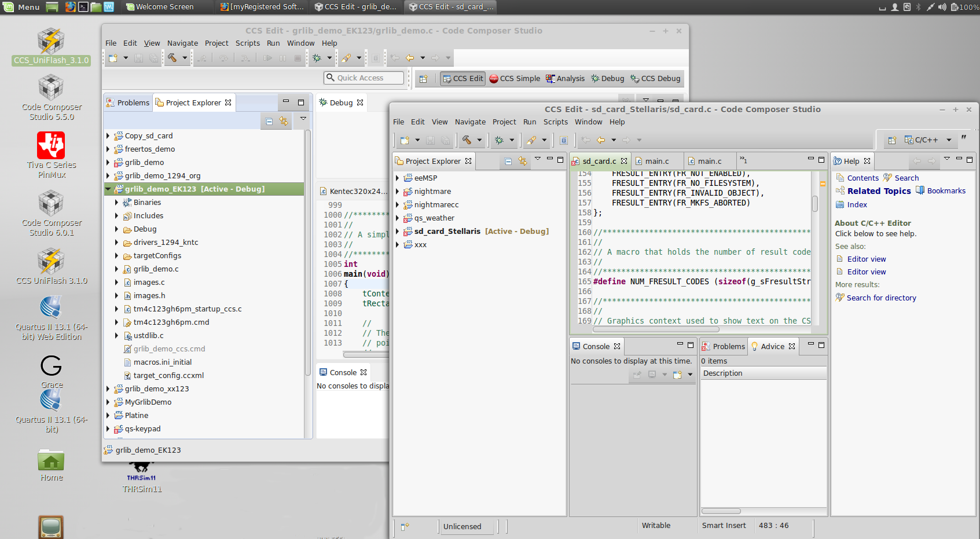980x539 pixels.
Task: Open Project menu in sd_card window
Action: pos(504,122)
